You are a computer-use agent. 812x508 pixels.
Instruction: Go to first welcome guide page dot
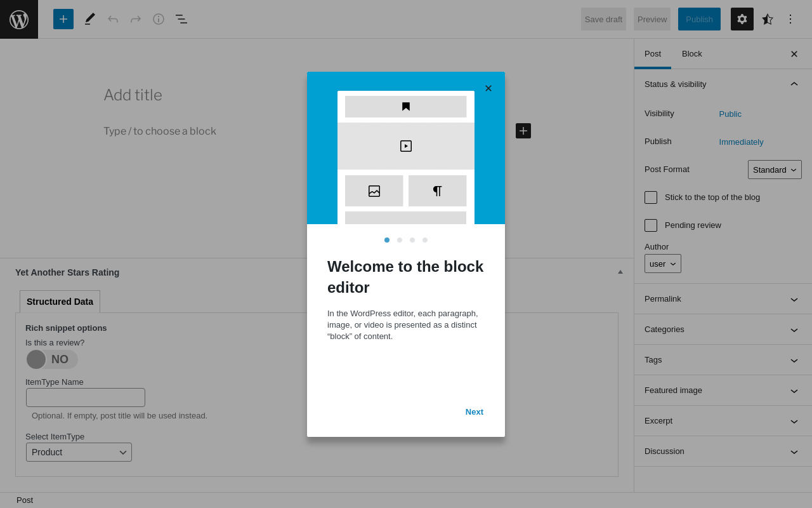click(387, 240)
